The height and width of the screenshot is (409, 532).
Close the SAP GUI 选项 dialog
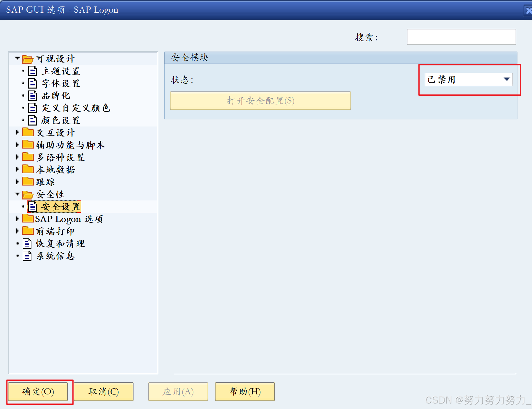click(x=528, y=11)
